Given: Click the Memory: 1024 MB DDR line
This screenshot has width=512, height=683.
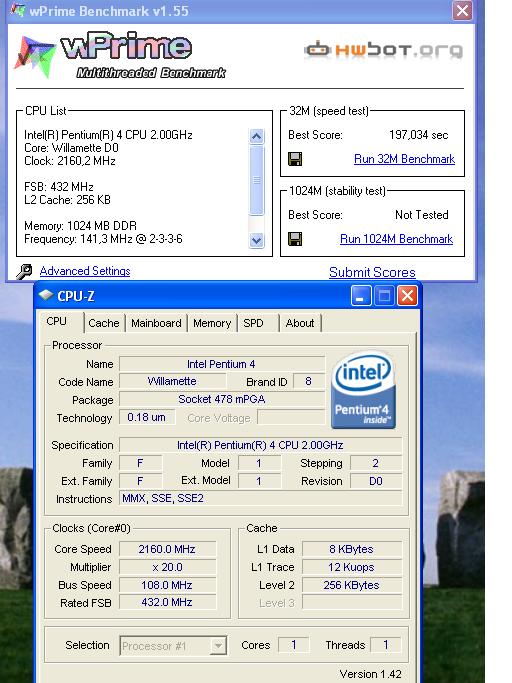Looking at the screenshot, I should click(x=81, y=226).
